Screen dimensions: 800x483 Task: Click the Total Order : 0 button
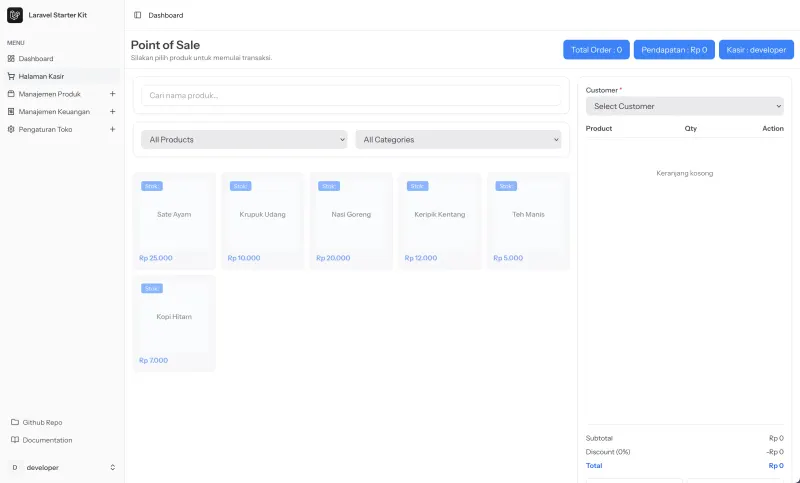click(x=596, y=50)
